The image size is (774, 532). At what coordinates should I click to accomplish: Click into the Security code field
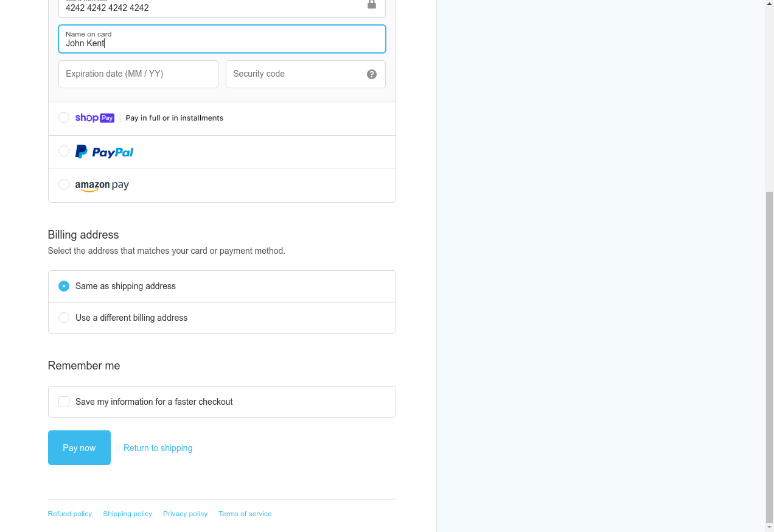pyautogui.click(x=295, y=74)
